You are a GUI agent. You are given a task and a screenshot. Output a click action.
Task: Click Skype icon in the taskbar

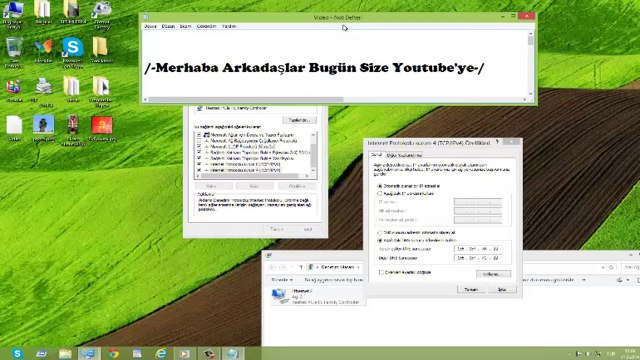(x=17, y=353)
